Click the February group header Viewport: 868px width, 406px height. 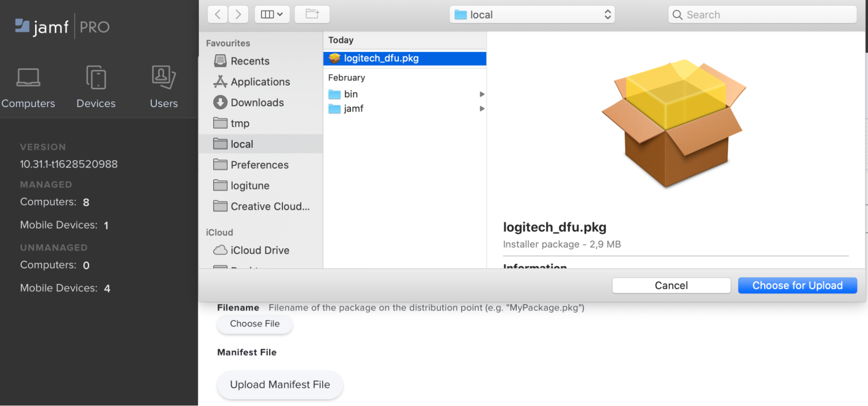click(347, 78)
